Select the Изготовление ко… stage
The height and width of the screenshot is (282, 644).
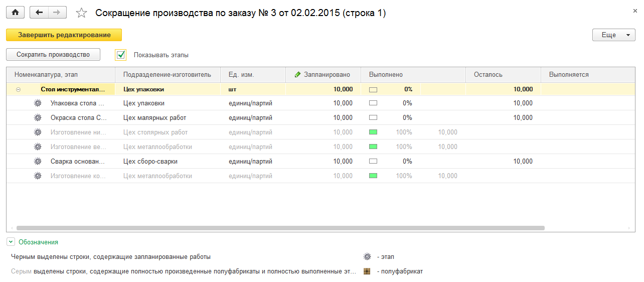[78, 176]
